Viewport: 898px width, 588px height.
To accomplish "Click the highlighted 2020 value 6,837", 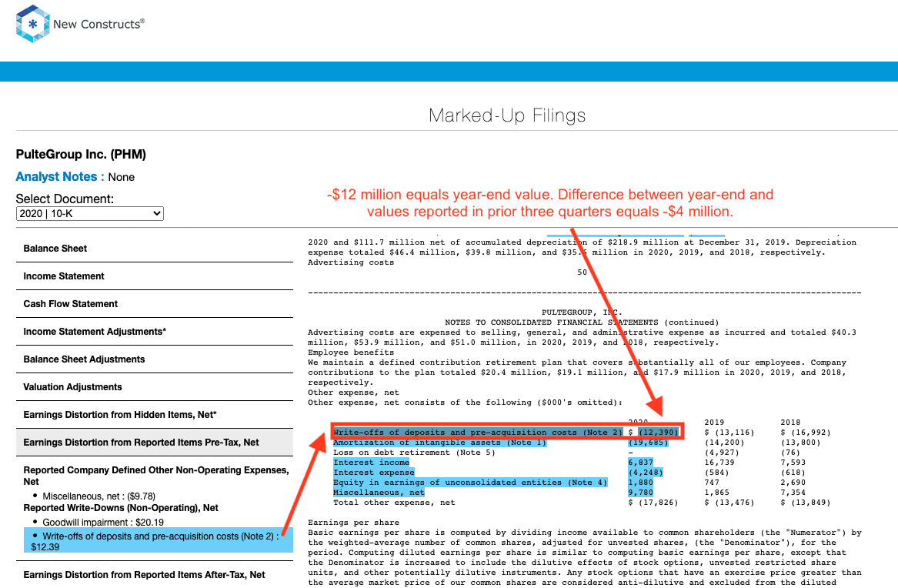I will tap(640, 463).
